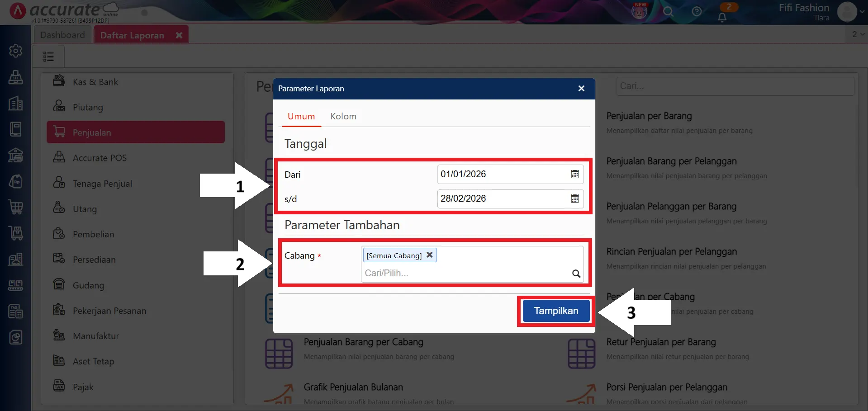Expand the tab count dropdown showing 2
The image size is (868, 411).
[x=858, y=34]
